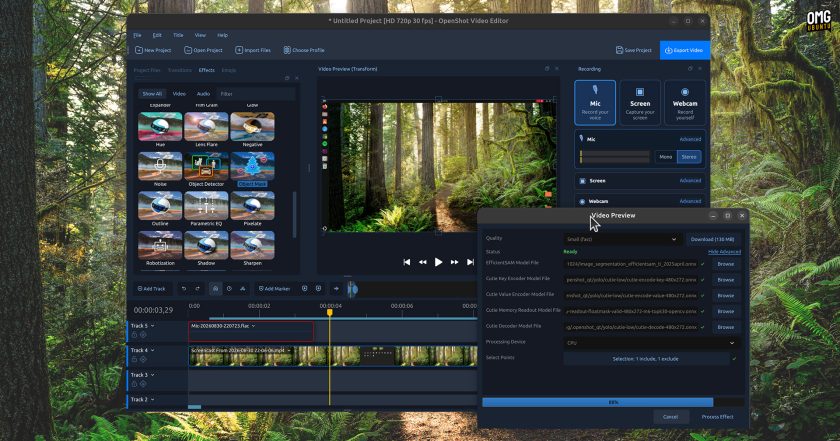Image resolution: width=840 pixels, height=441 pixels.
Task: Click the redo icon in timeline toolbar
Action: 197,289
